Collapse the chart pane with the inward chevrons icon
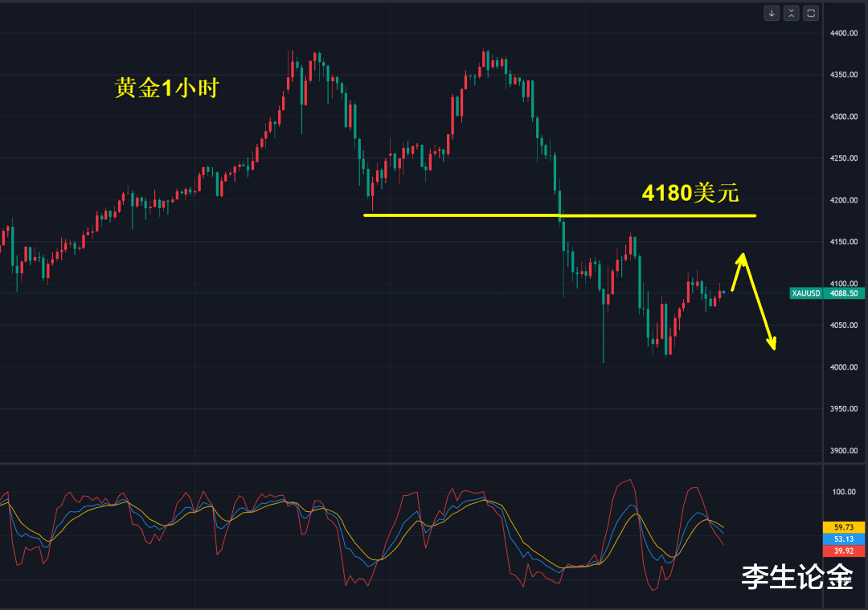 pos(791,14)
